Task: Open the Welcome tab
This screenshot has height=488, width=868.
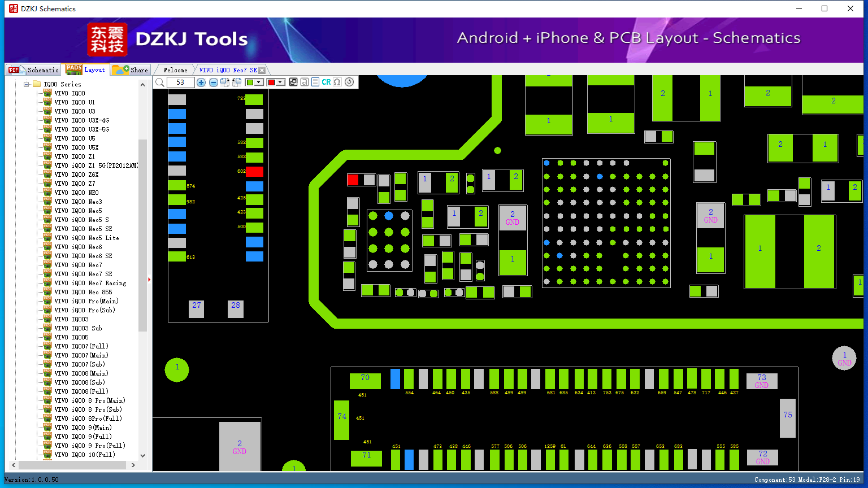Action: pyautogui.click(x=175, y=70)
